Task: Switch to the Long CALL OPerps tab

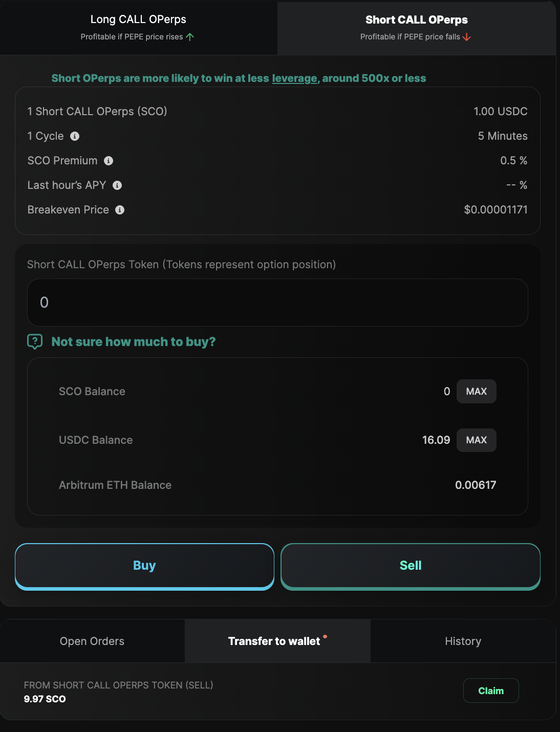Action: point(138,28)
